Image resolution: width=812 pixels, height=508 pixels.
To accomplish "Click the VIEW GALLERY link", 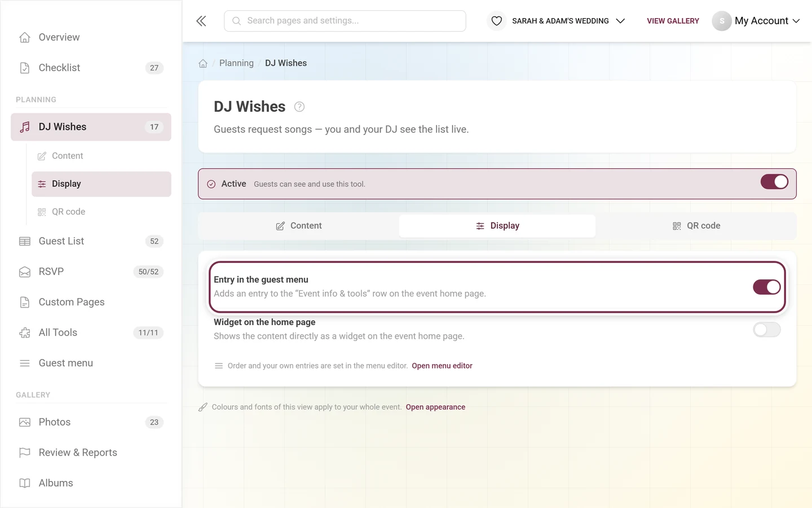I will 673,21.
